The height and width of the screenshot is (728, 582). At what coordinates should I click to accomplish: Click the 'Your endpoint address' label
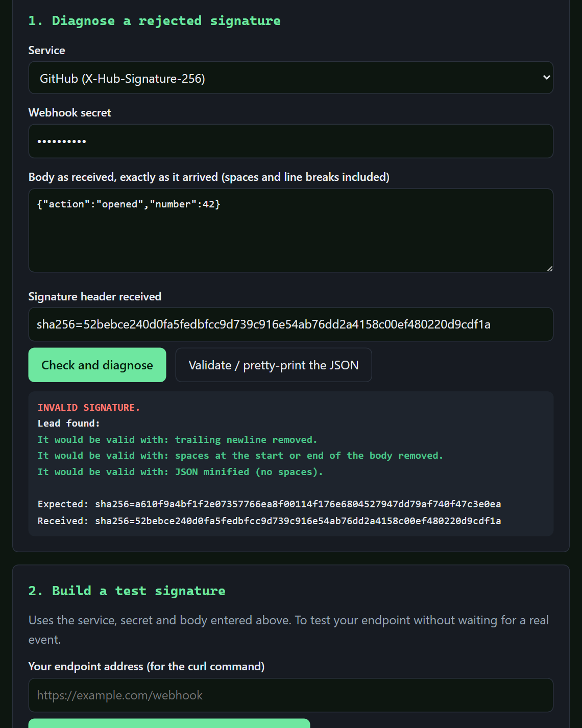[147, 666]
